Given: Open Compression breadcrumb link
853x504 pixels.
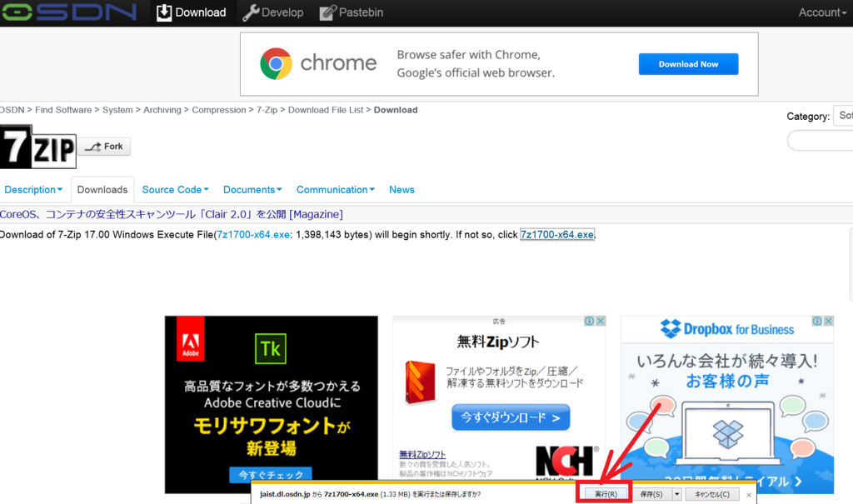Looking at the screenshot, I should (x=219, y=110).
